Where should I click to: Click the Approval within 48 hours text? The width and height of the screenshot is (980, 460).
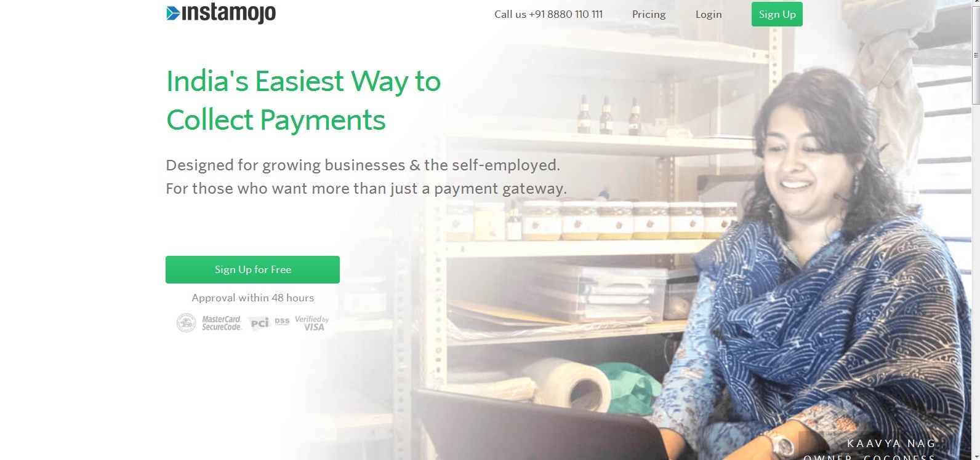point(253,298)
